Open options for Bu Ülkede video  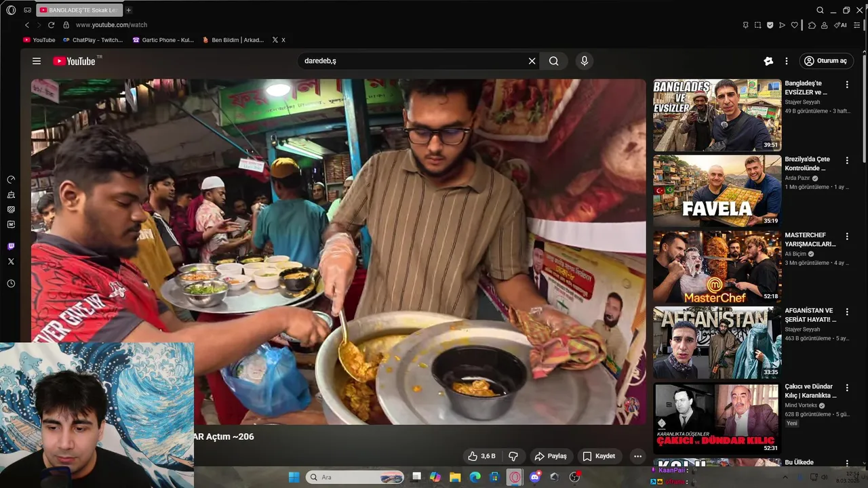847,464
